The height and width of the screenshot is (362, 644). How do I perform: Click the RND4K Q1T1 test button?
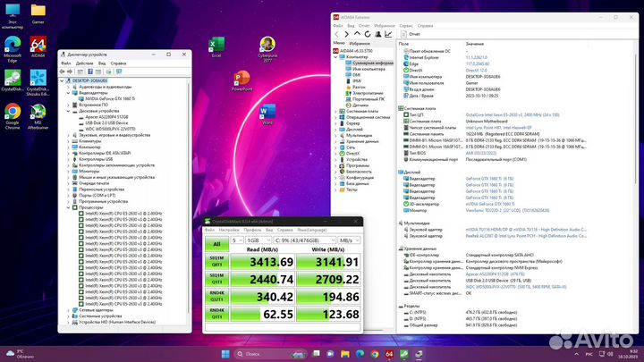[216, 314]
